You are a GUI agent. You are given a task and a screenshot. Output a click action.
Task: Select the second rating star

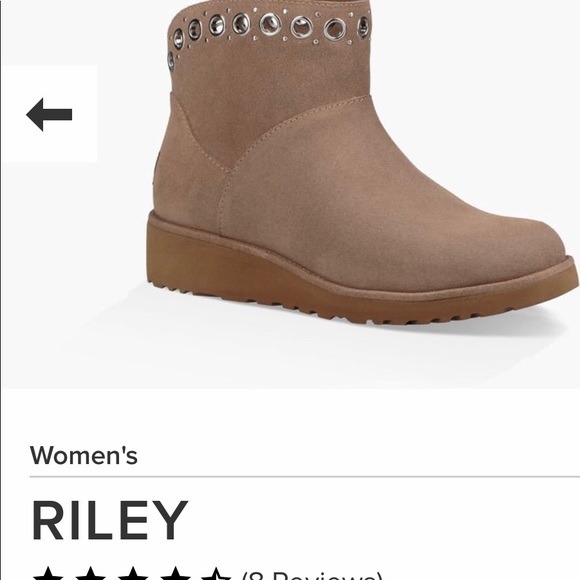(90, 574)
